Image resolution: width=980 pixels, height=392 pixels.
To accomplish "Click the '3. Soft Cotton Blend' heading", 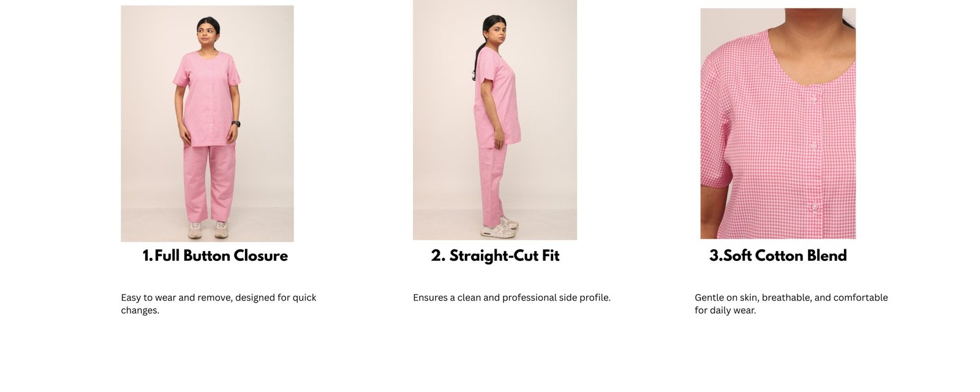I will (778, 255).
